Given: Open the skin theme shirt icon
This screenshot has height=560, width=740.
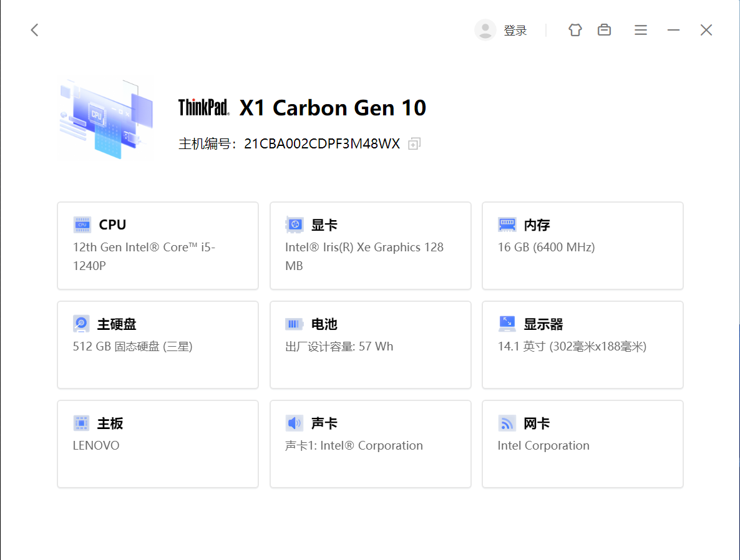Looking at the screenshot, I should pos(575,30).
